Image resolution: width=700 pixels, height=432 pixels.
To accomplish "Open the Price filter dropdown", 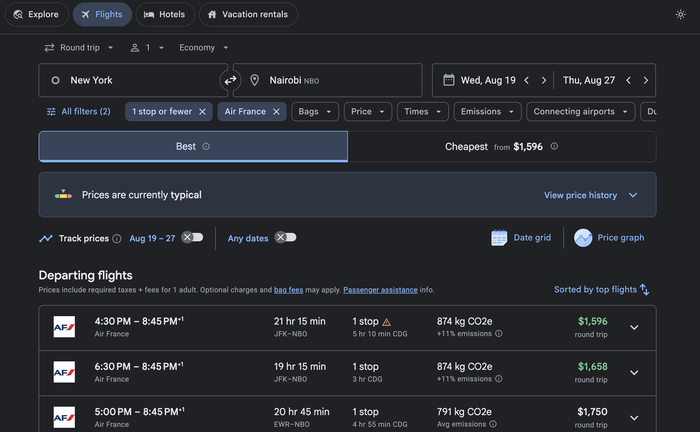I will tap(368, 112).
